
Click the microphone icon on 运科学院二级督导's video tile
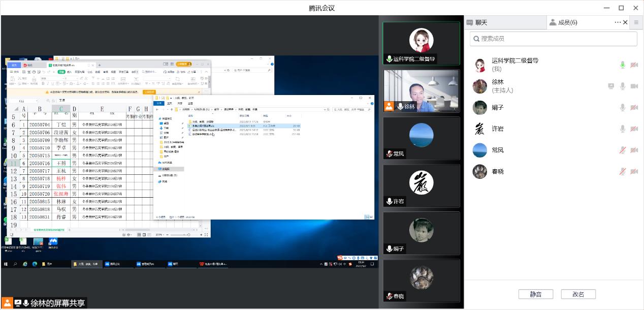coord(389,59)
